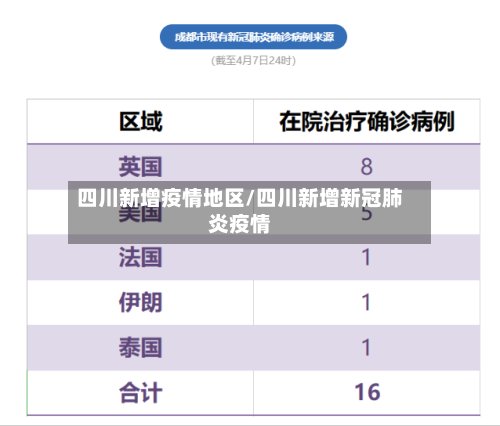Click the 法国 row label
Image resolution: width=500 pixels, height=426 pixels.
tap(141, 257)
